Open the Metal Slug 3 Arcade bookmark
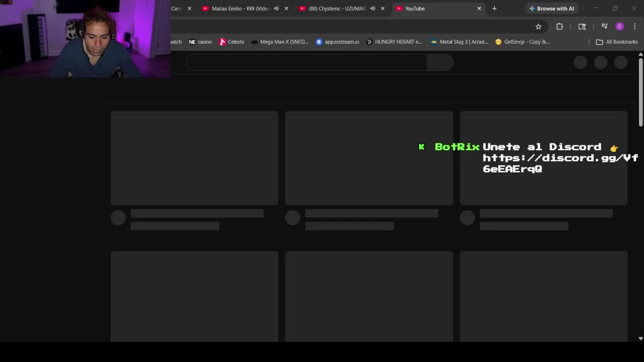 coord(460,42)
